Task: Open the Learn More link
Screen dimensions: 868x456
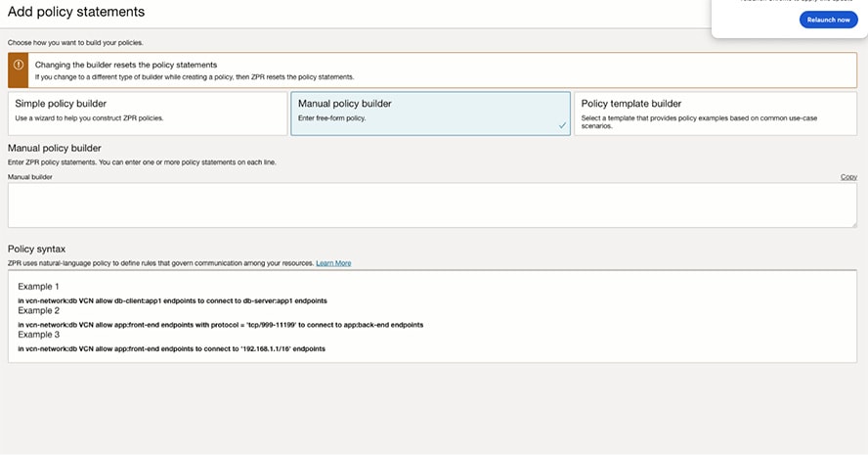Action: point(333,263)
